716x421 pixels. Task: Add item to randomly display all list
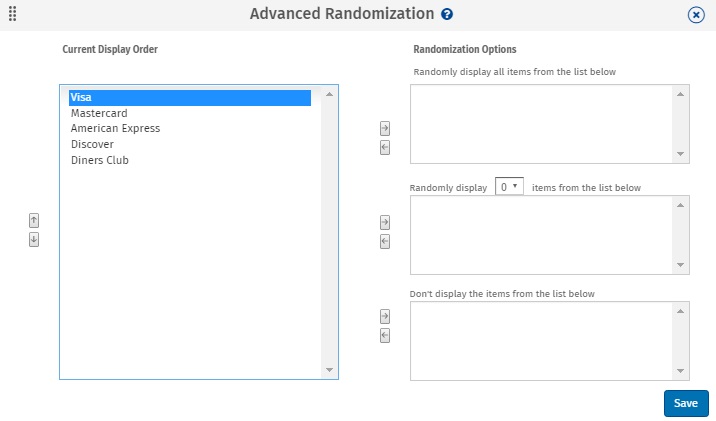pyautogui.click(x=385, y=128)
